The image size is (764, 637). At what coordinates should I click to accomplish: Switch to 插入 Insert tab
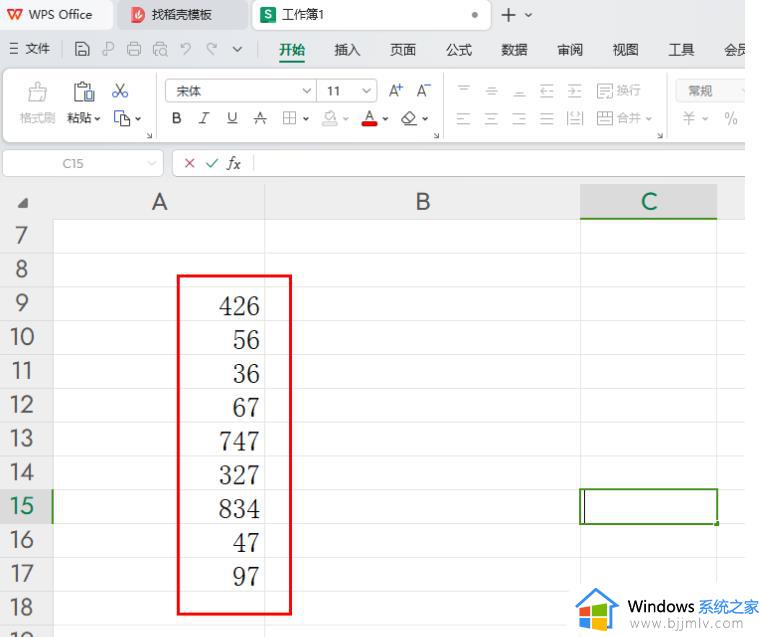tap(347, 50)
